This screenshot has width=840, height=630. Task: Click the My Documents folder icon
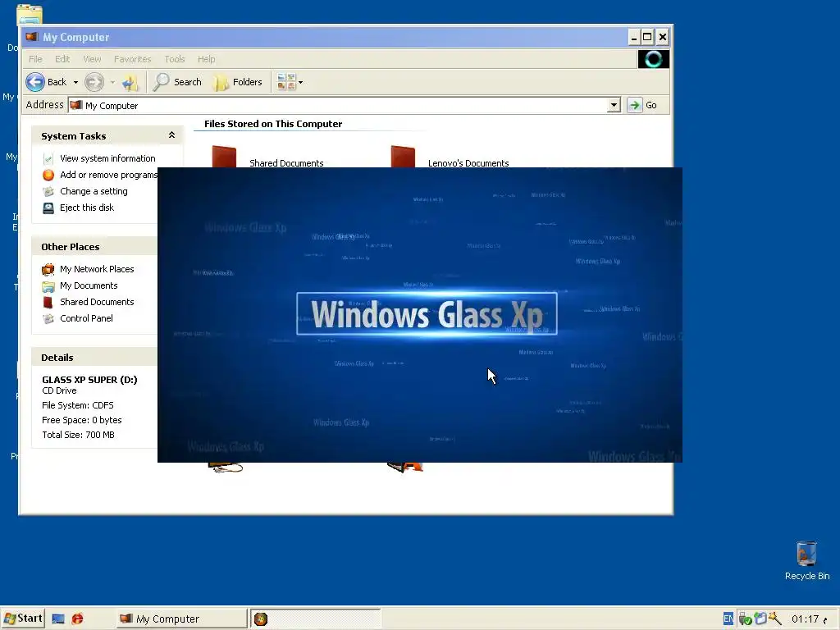pos(48,286)
